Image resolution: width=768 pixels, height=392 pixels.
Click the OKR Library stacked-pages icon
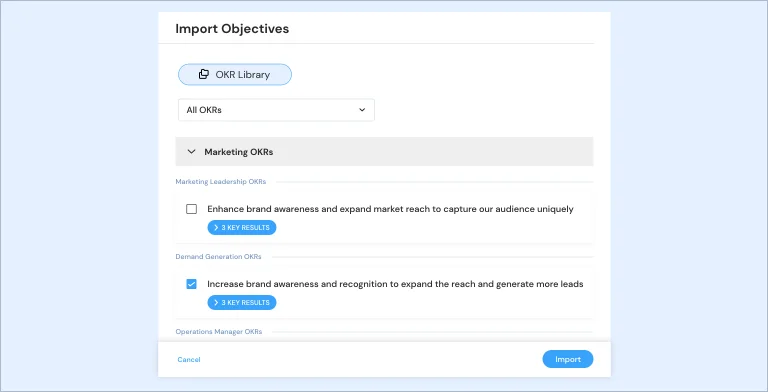pyautogui.click(x=204, y=74)
